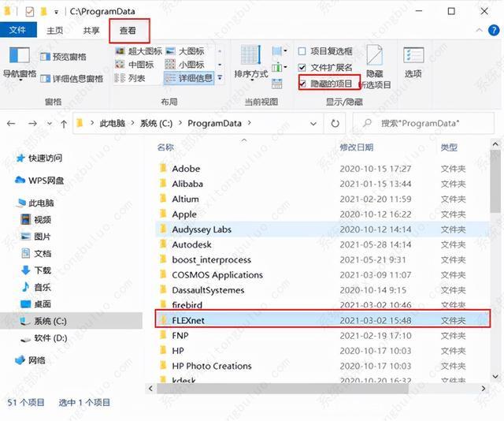Open 快速访问 quick access in sidebar
This screenshot has height=421, width=504.
tap(39, 158)
